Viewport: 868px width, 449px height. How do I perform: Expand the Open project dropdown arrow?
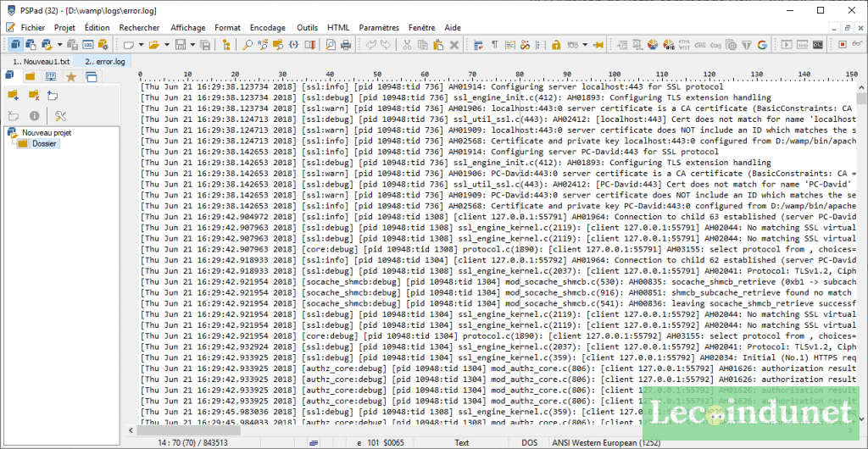tap(60, 45)
